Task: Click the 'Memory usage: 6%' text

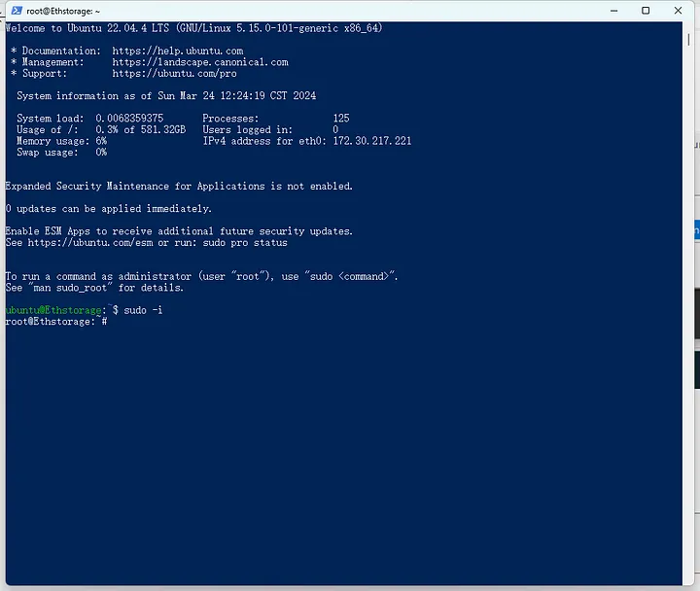Action: tap(61, 141)
